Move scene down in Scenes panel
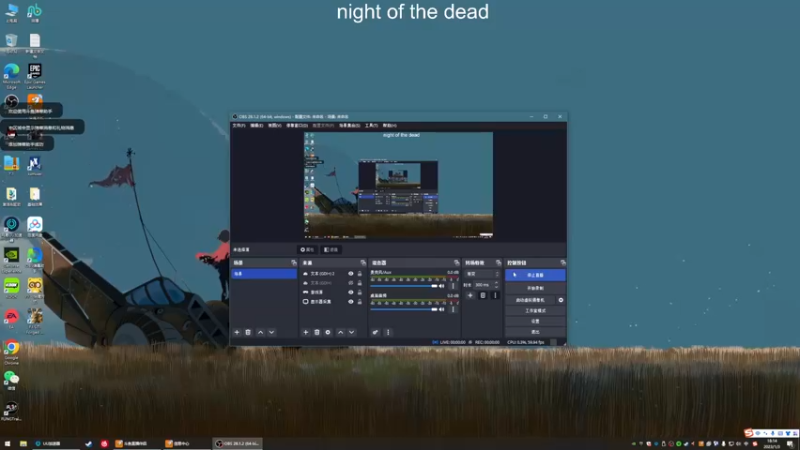The height and width of the screenshot is (450, 800). pos(271,332)
